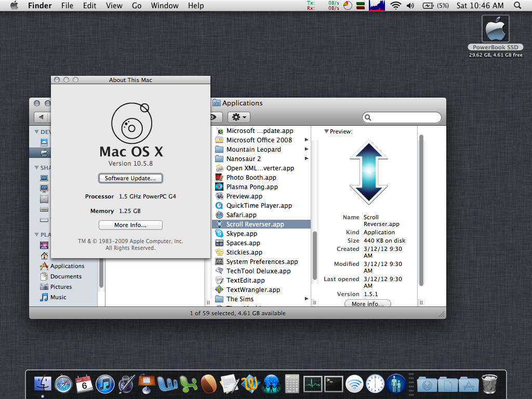This screenshot has height=399, width=532.
Task: Open iCal in the Dock
Action: 84,384
